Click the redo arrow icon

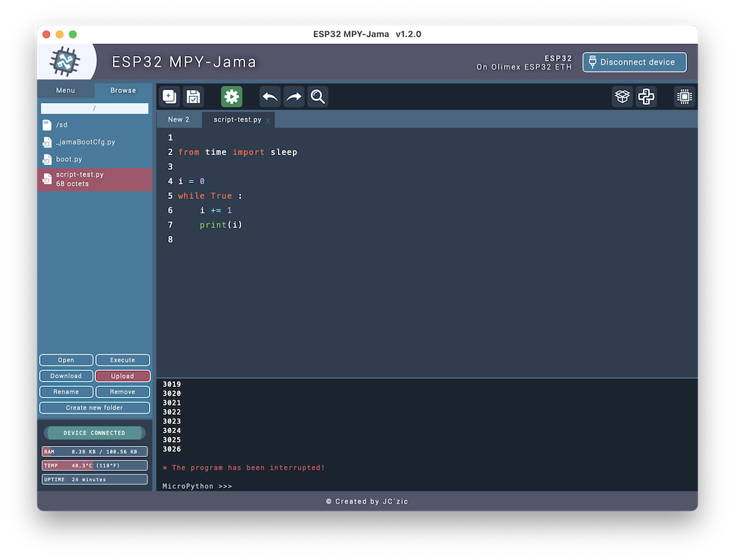click(294, 97)
